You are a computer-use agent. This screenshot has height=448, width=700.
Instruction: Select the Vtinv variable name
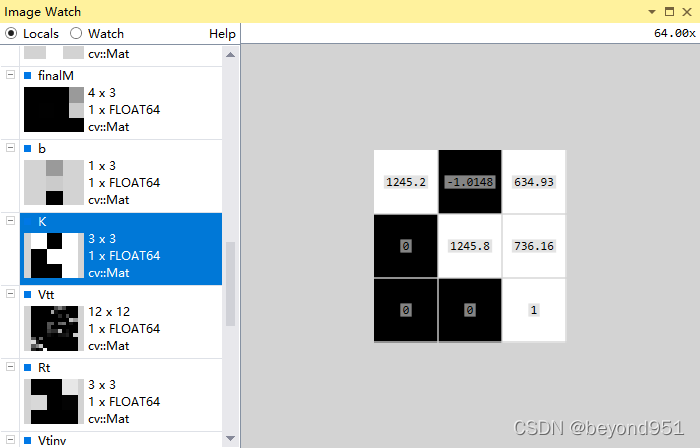tap(52, 440)
